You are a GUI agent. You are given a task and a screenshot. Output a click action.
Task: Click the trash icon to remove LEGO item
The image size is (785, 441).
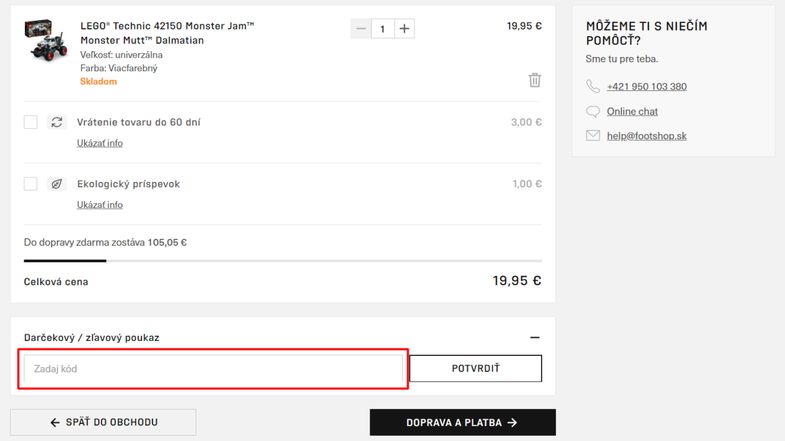pos(535,80)
